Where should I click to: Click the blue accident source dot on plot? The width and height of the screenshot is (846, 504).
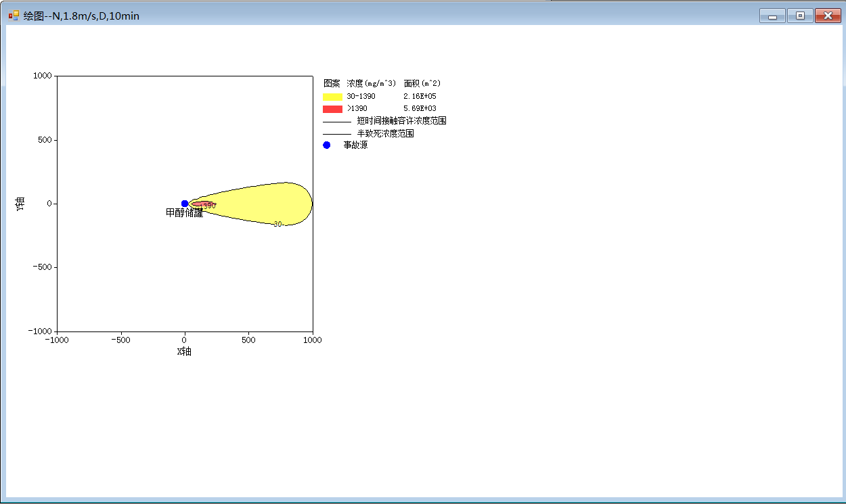pos(185,203)
